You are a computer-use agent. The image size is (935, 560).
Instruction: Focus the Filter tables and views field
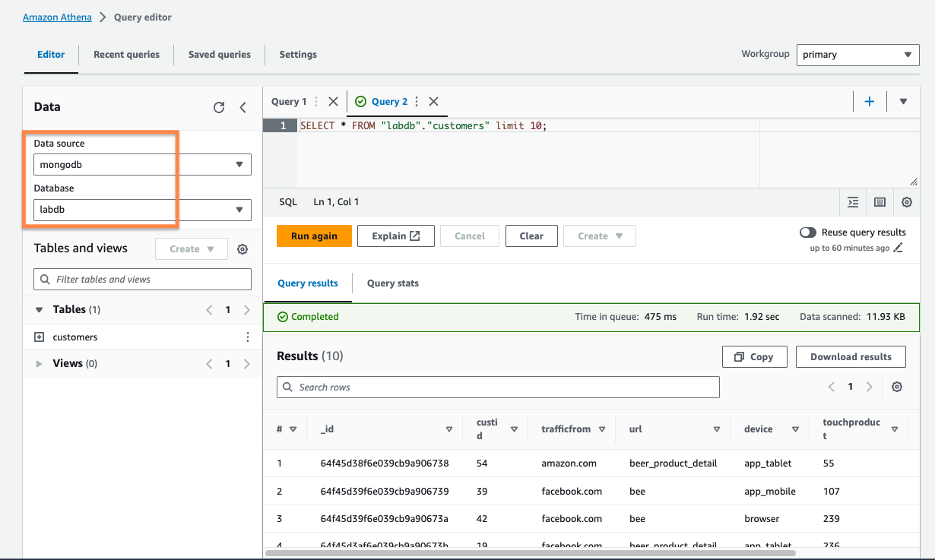coord(142,279)
